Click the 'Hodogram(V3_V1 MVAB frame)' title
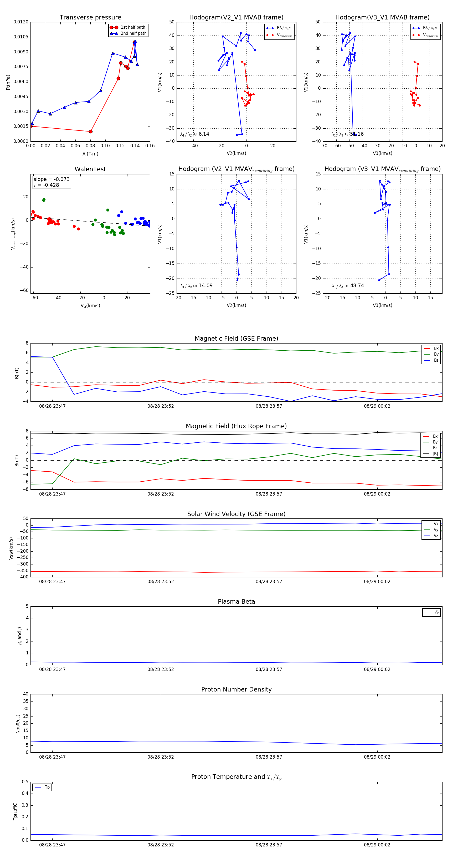The image size is (473, 868). pos(382,18)
